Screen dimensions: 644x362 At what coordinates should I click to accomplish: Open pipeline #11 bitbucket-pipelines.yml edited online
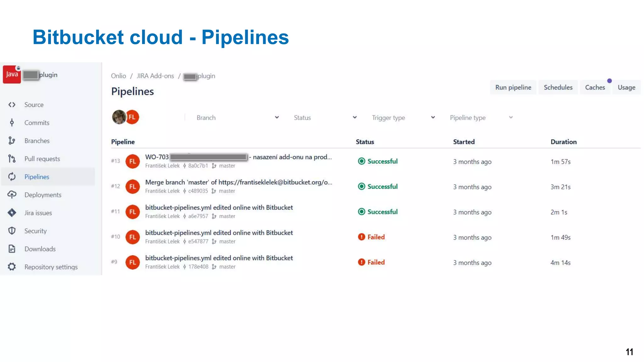pyautogui.click(x=219, y=207)
